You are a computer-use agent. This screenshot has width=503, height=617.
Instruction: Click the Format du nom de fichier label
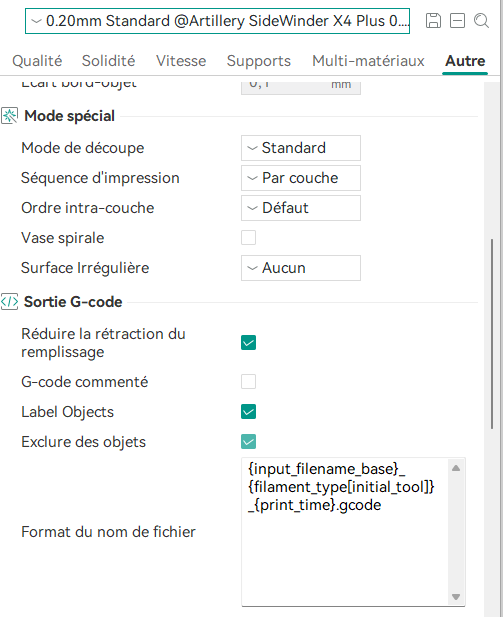click(108, 532)
